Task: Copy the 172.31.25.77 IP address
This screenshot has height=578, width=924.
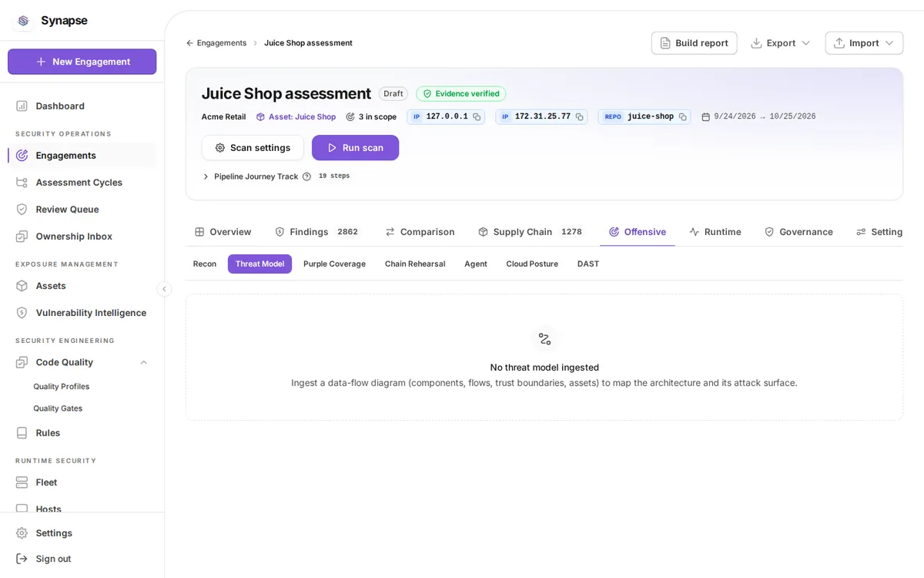Action: [579, 117]
